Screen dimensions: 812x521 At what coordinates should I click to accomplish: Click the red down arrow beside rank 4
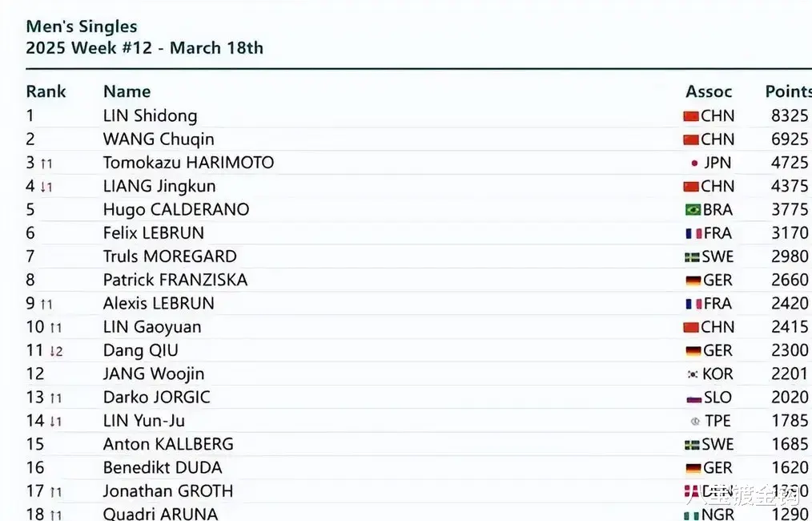[46, 187]
